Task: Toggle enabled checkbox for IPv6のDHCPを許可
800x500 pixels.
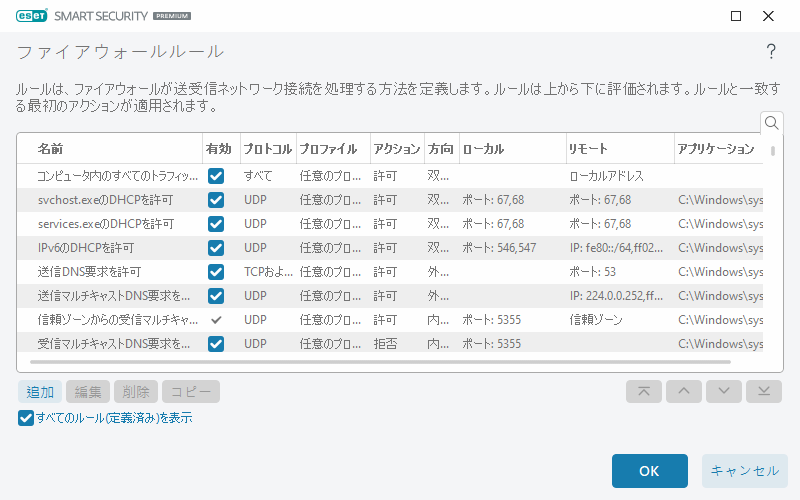Action: point(216,248)
